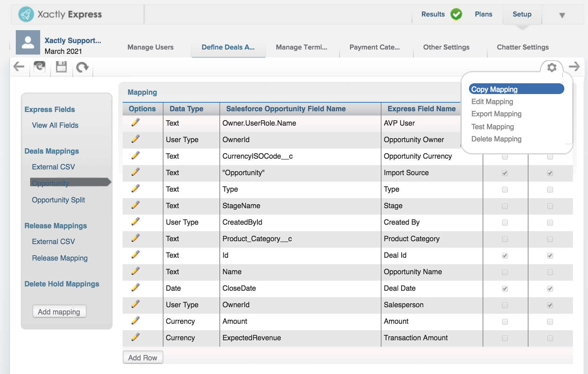Open the gear settings menu icon

[552, 67]
